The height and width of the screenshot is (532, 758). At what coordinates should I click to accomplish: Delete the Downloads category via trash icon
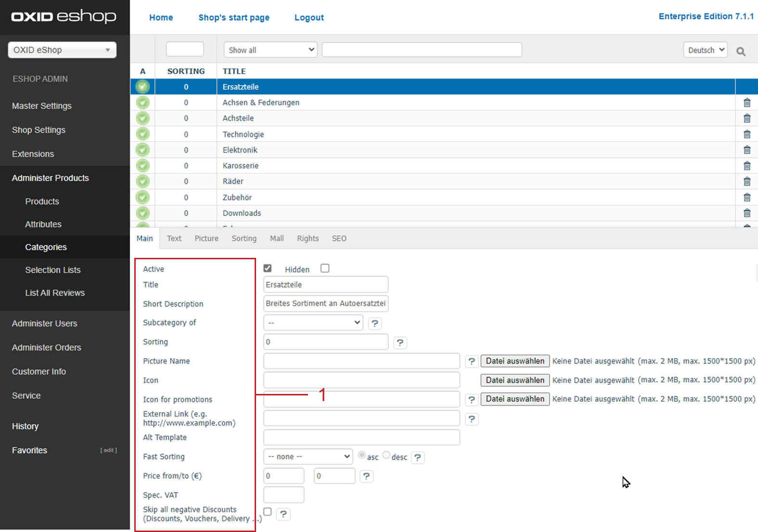pyautogui.click(x=747, y=213)
